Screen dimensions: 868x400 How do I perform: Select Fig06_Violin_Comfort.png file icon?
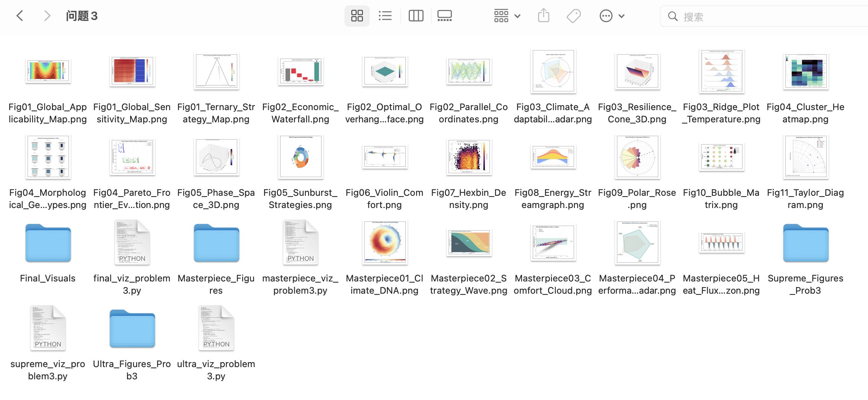click(385, 157)
